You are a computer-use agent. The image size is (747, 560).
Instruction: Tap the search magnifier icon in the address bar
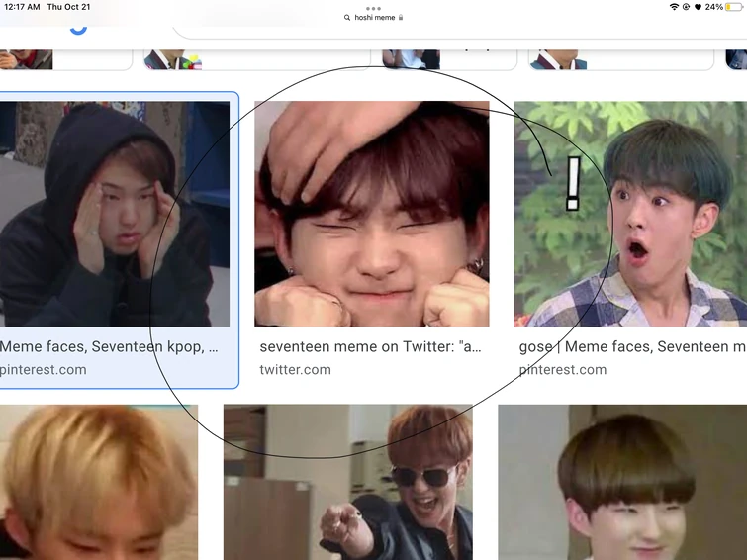coord(347,18)
